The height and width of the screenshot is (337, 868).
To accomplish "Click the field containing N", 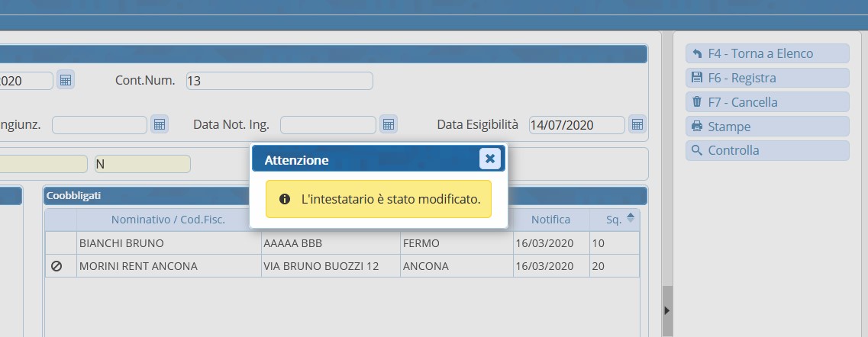I will coord(142,164).
